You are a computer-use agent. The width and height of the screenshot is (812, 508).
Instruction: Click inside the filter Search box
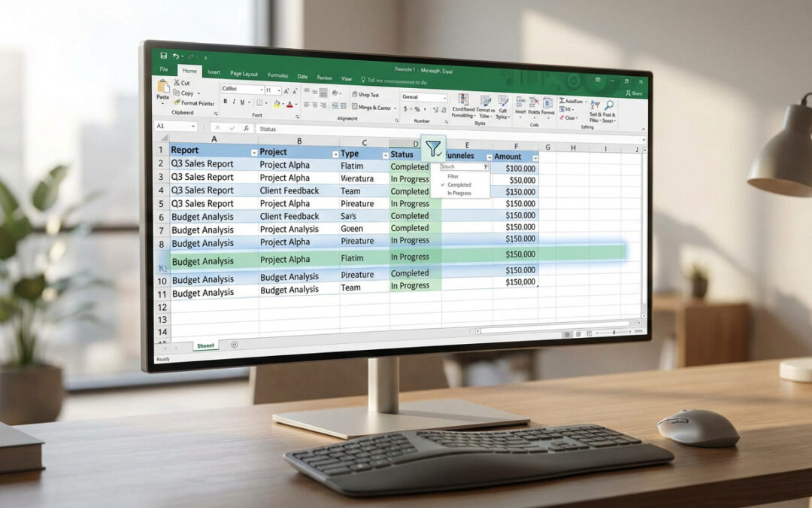463,166
